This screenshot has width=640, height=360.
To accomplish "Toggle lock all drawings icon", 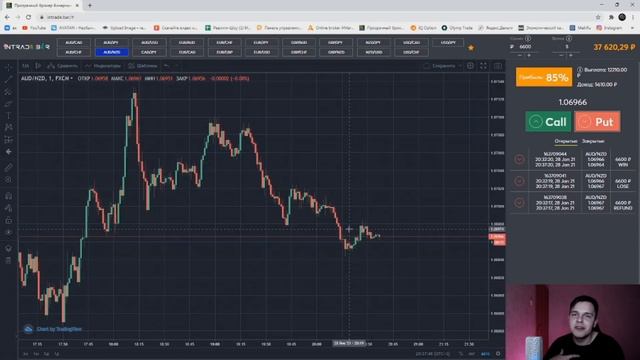I will click(8, 220).
